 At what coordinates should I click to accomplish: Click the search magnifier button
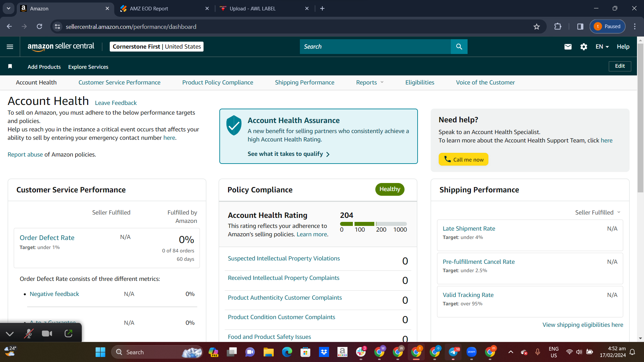point(459,47)
